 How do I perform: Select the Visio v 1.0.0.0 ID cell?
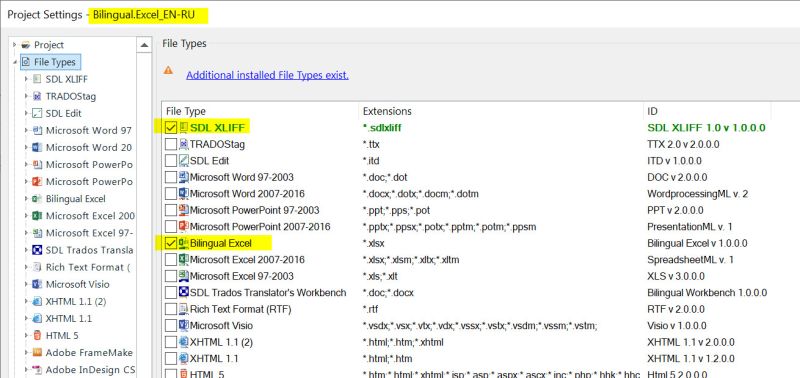tap(677, 325)
